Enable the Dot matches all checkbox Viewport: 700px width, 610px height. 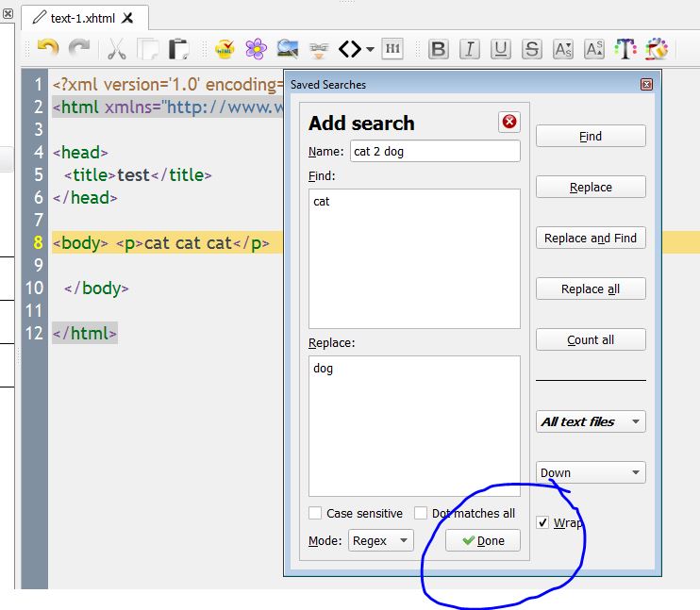click(x=421, y=513)
